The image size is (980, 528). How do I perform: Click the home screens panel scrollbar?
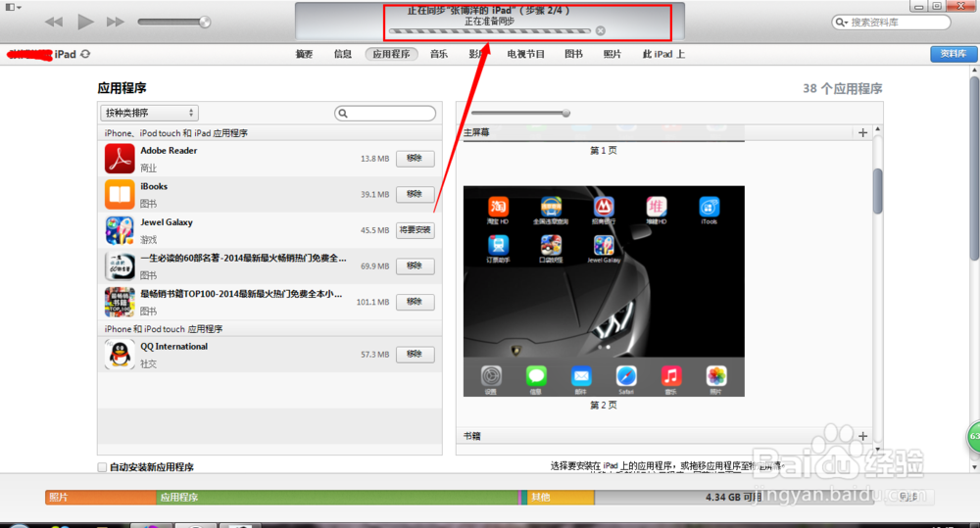877,191
